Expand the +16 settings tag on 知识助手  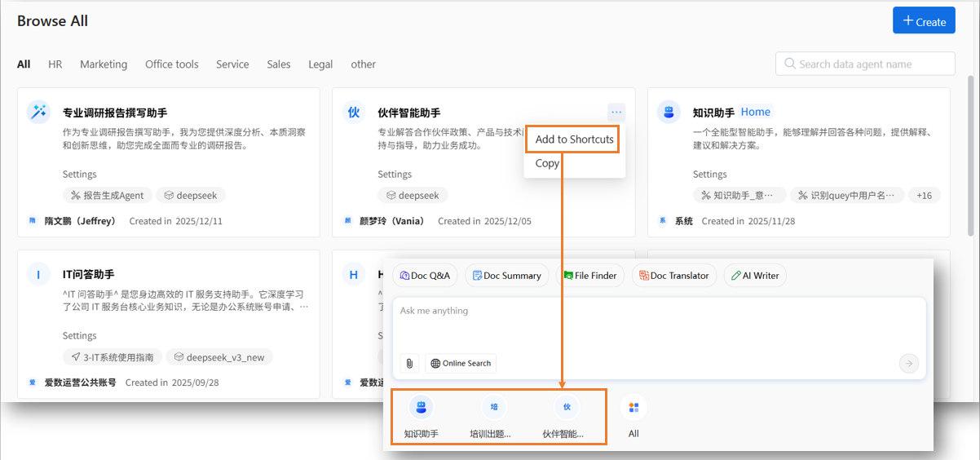point(924,196)
